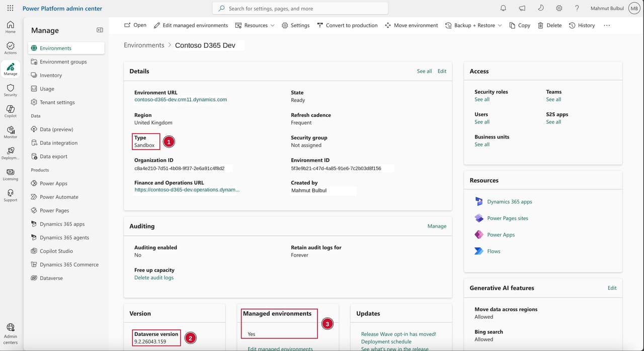Toggle the dark mode moon icon
This screenshot has width=644, height=351.
tap(540, 8)
